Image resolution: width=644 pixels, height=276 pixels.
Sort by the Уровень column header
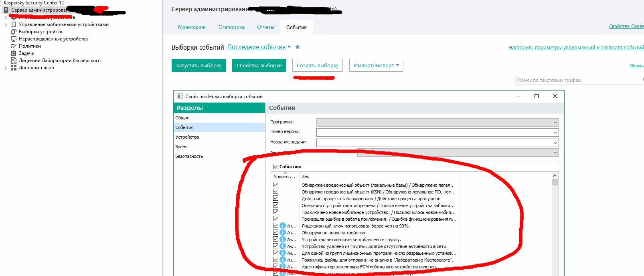(x=286, y=177)
